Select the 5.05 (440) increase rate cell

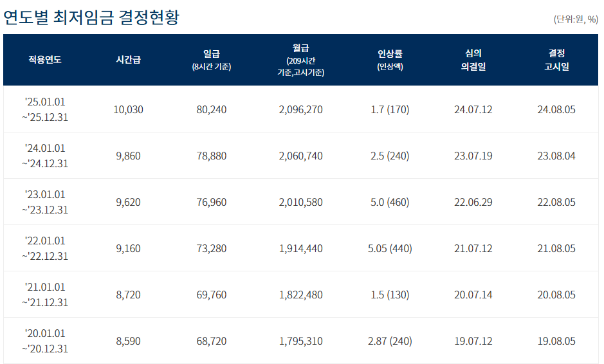pyautogui.click(x=390, y=248)
